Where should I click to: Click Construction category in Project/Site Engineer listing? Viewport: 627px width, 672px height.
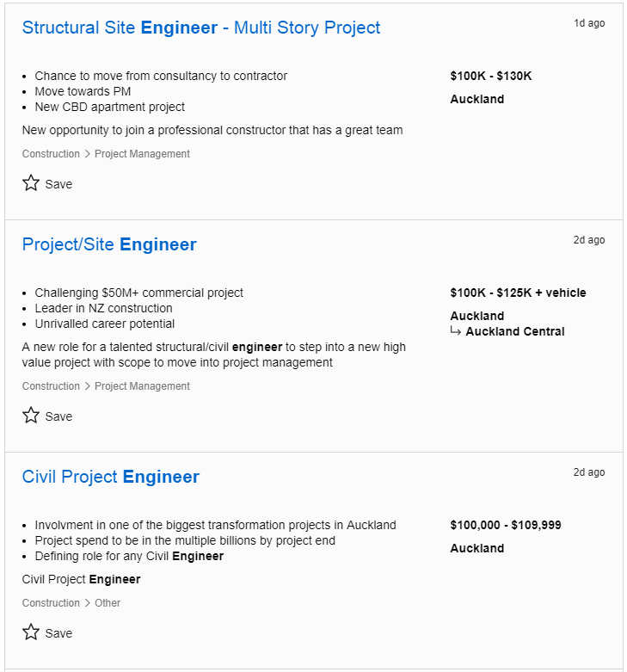(x=51, y=386)
